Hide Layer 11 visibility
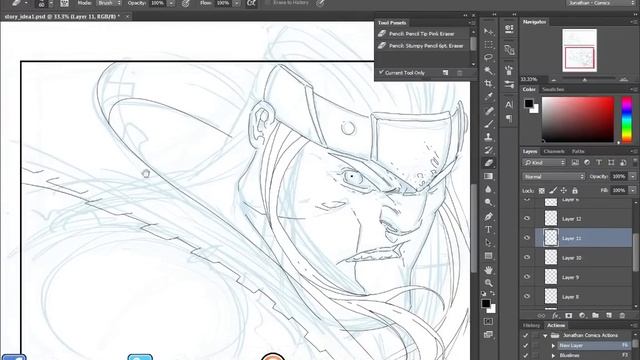 527,238
